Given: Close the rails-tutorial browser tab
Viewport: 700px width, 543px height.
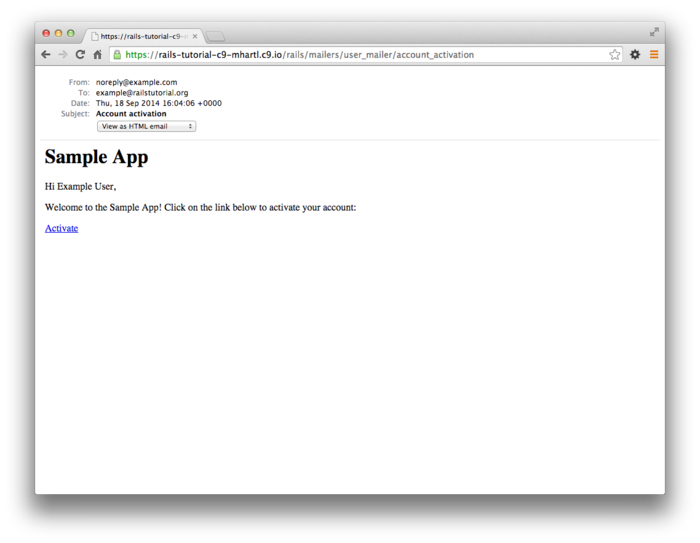Looking at the screenshot, I should 195,36.
